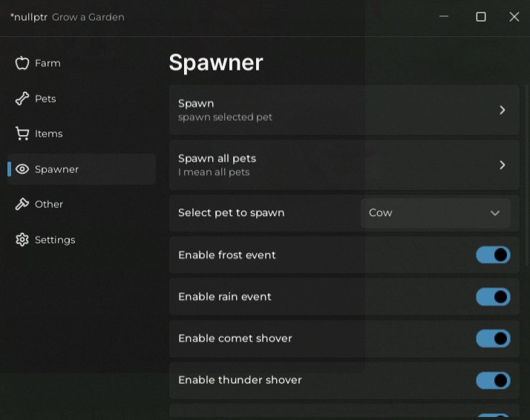Expand the Spawn all pets chevron
The image size is (530, 420).
[x=503, y=165]
